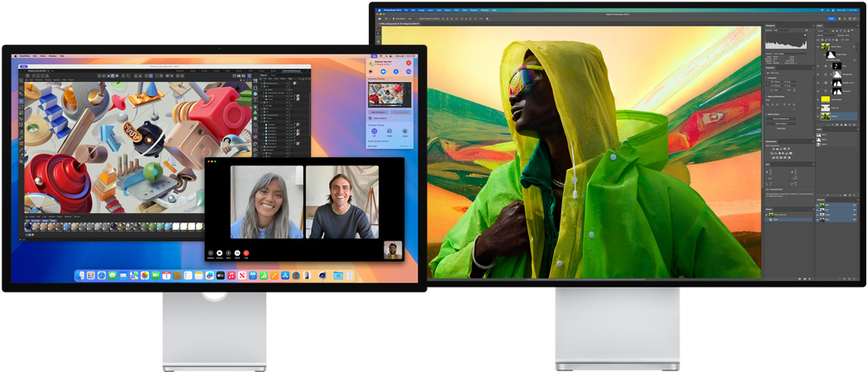This screenshot has height=372, width=868.
Task: Open the blend mode dropdown in Layers panel
Action: pyautogui.click(x=825, y=37)
